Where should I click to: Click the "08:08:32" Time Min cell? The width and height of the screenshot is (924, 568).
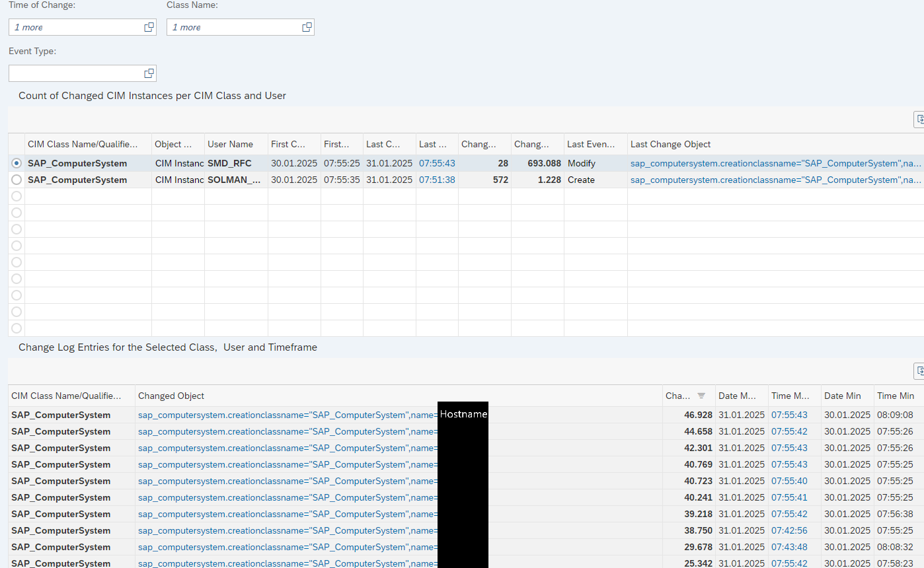899,547
